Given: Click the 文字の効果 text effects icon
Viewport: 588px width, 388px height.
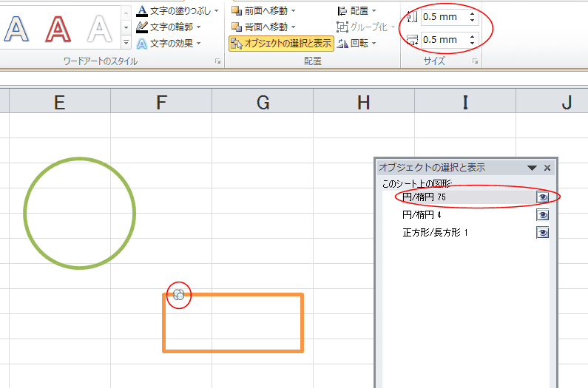Looking at the screenshot, I should 142,44.
